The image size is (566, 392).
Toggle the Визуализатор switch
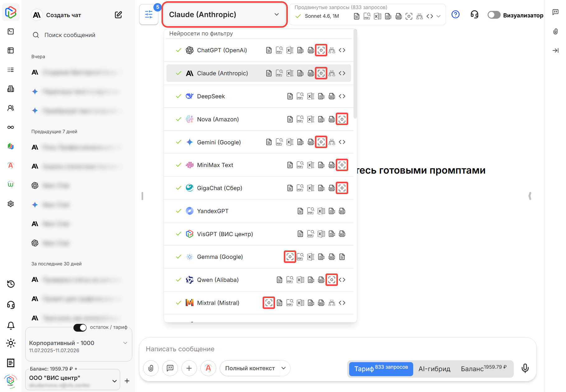(x=494, y=15)
